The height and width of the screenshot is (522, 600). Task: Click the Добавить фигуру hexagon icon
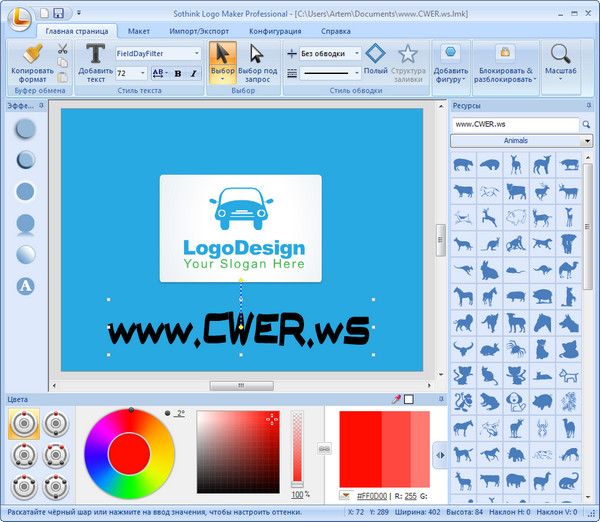[x=451, y=53]
